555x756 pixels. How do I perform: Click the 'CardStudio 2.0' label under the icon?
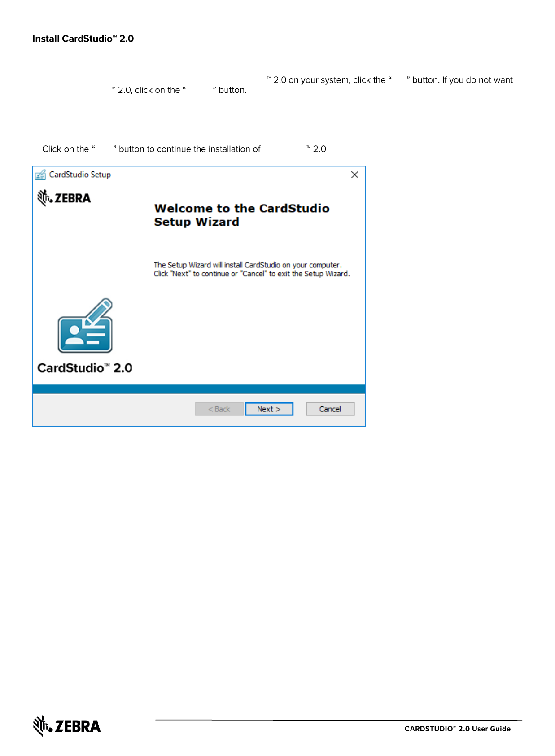(84, 368)
